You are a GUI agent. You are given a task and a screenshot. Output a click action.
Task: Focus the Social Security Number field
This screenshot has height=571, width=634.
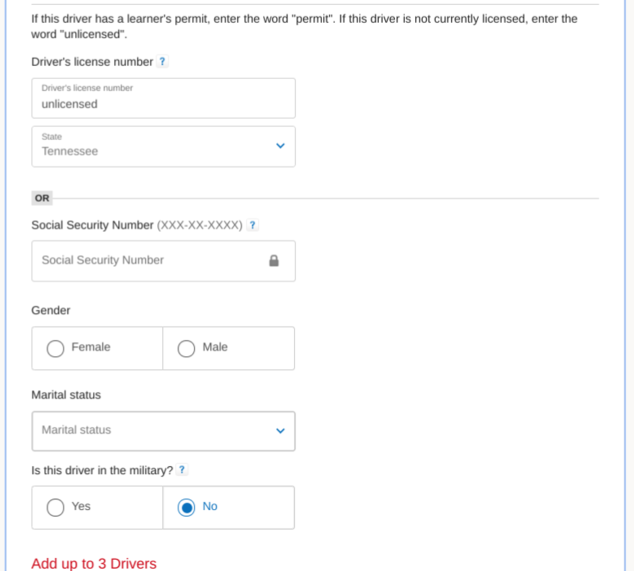pos(163,261)
